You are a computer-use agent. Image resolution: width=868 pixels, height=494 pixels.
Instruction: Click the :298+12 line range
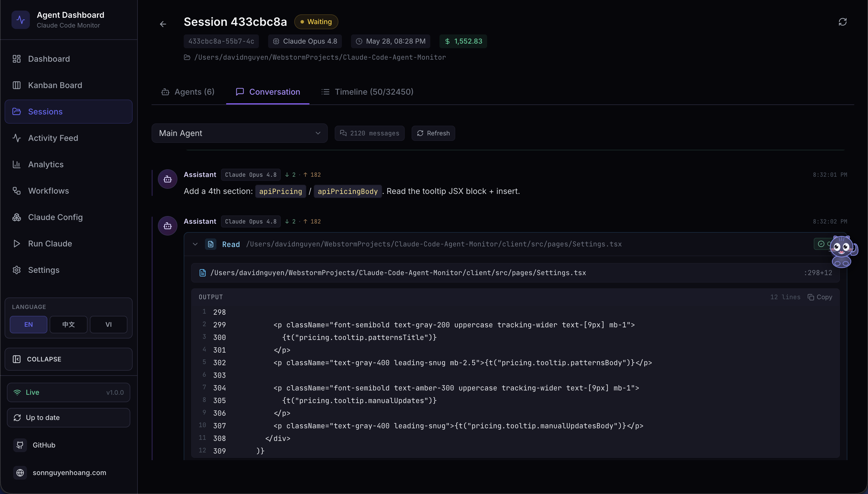pos(818,273)
